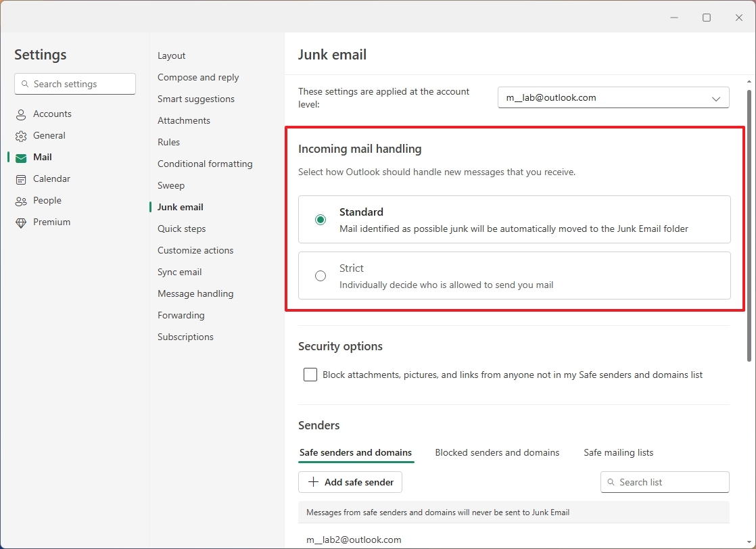Go to the People settings category
The width and height of the screenshot is (756, 549).
coord(47,201)
